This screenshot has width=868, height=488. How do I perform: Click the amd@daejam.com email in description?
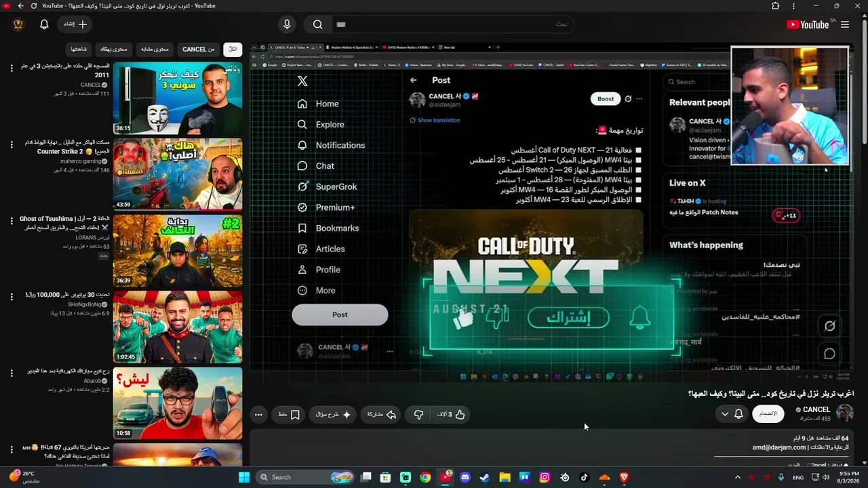tap(779, 447)
